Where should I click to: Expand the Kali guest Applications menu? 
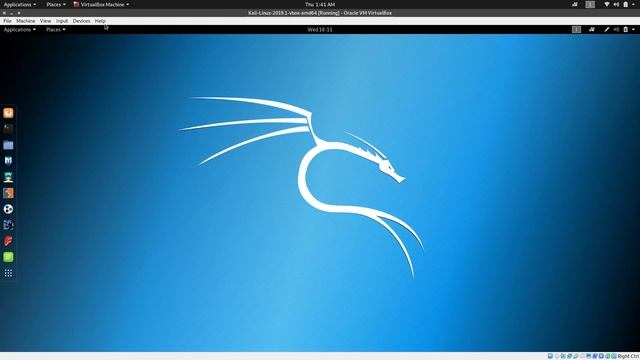20,29
